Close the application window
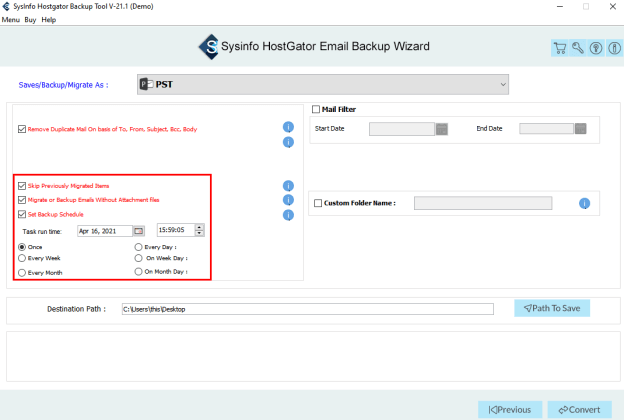The image size is (624, 420). 613,6
